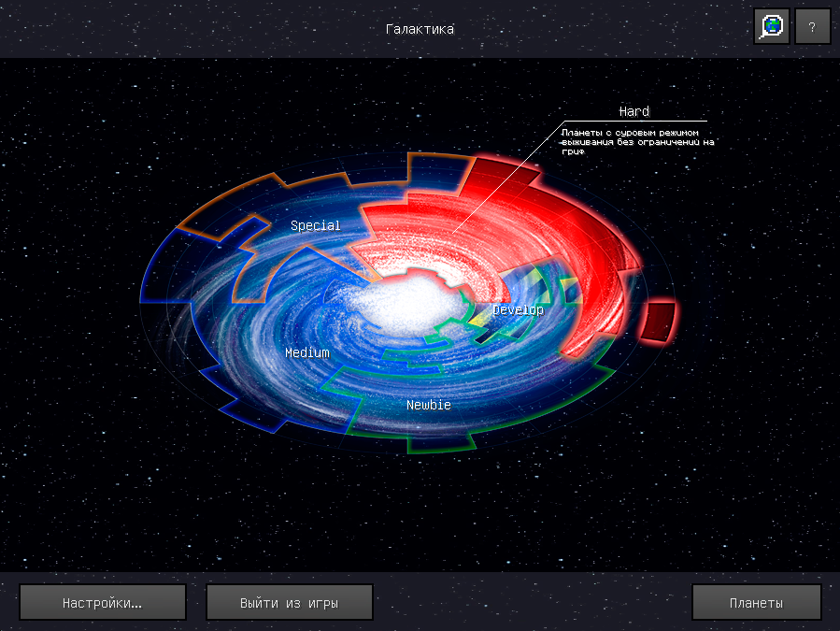
Task: Open Настройки... settings button
Action: [x=103, y=602]
